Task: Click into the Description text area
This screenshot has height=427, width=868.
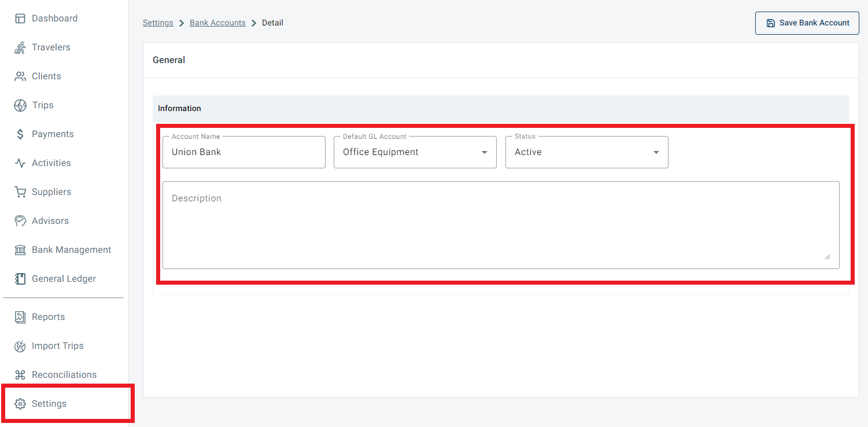Action: coord(500,225)
